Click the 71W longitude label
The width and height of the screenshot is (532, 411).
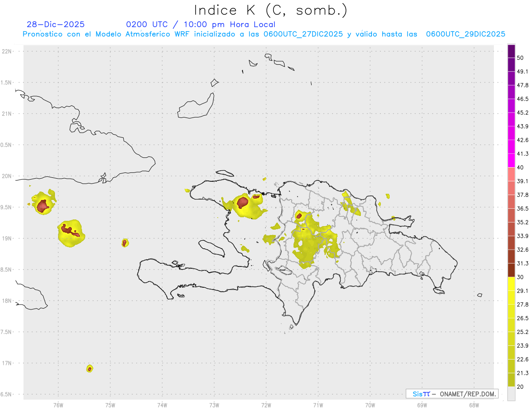[x=318, y=405]
